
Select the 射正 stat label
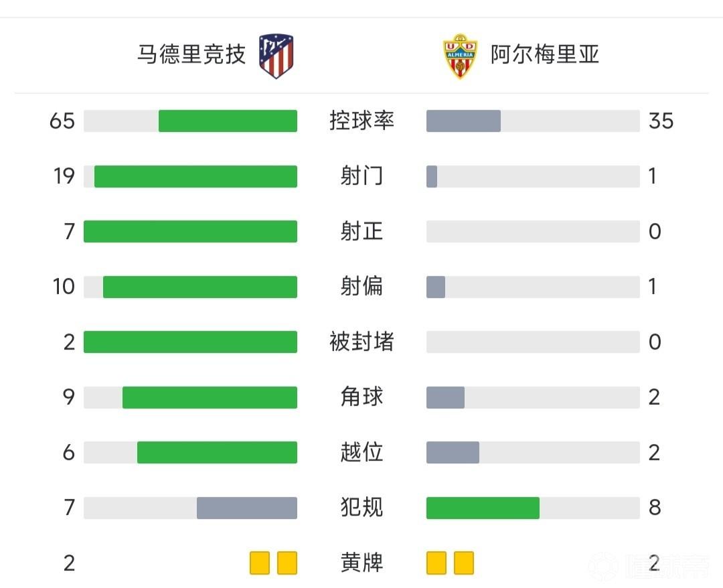tap(361, 232)
